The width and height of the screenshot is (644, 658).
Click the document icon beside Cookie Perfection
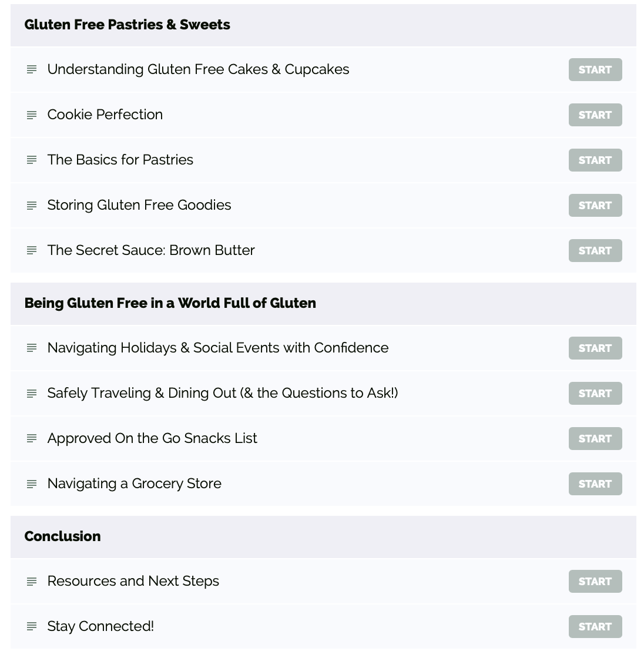pos(32,115)
